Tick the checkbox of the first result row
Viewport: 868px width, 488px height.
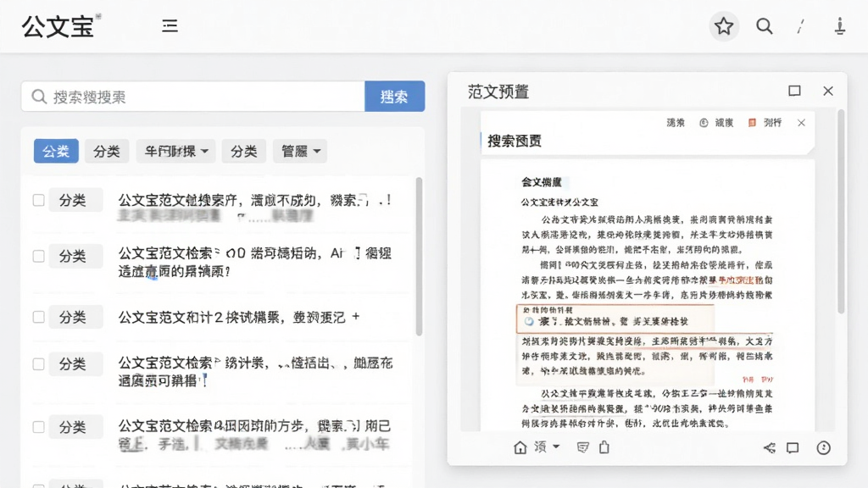(x=38, y=200)
